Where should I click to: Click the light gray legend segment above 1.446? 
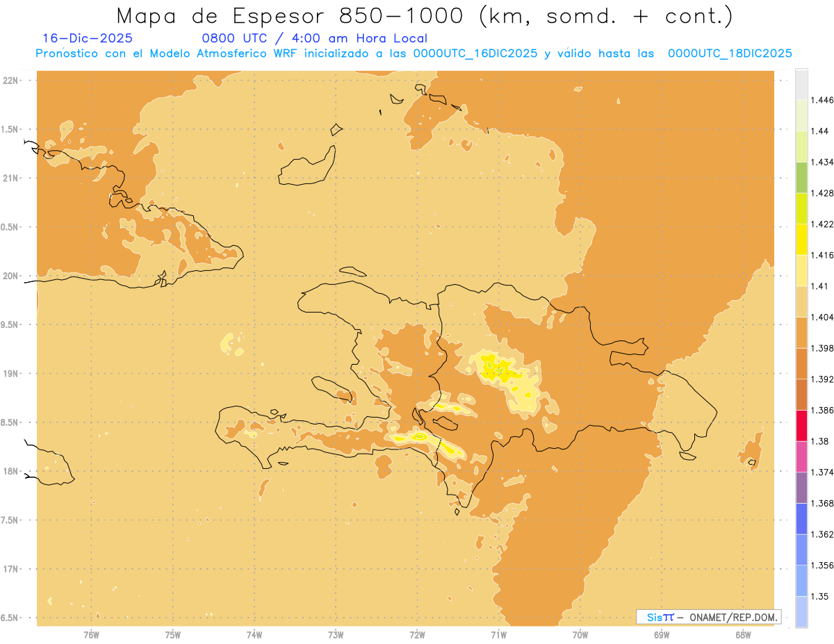point(801,84)
